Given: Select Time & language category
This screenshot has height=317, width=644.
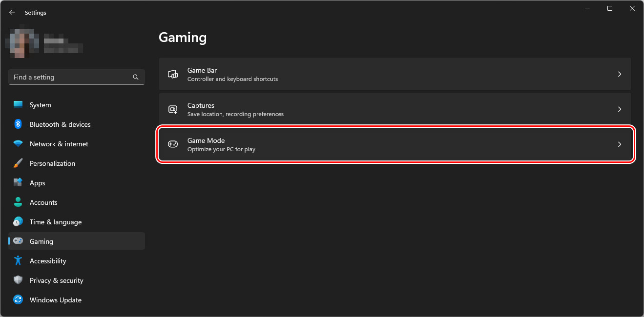Looking at the screenshot, I should tap(55, 222).
